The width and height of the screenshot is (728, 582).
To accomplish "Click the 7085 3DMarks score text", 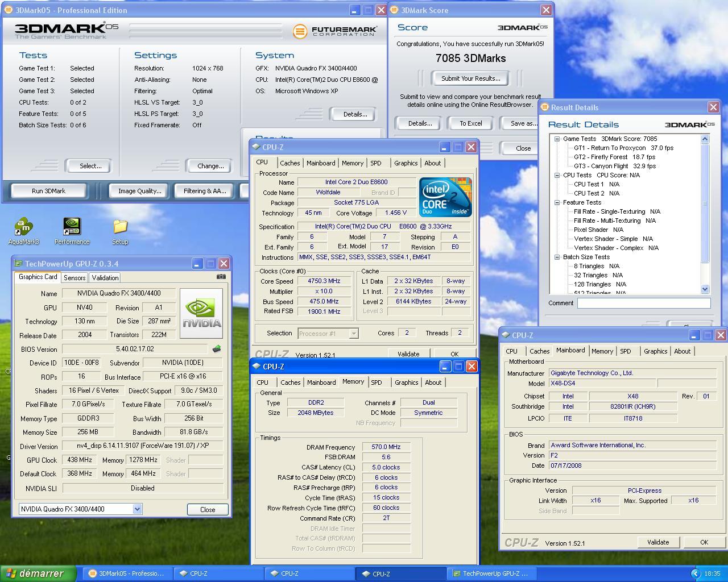I will 470,58.
